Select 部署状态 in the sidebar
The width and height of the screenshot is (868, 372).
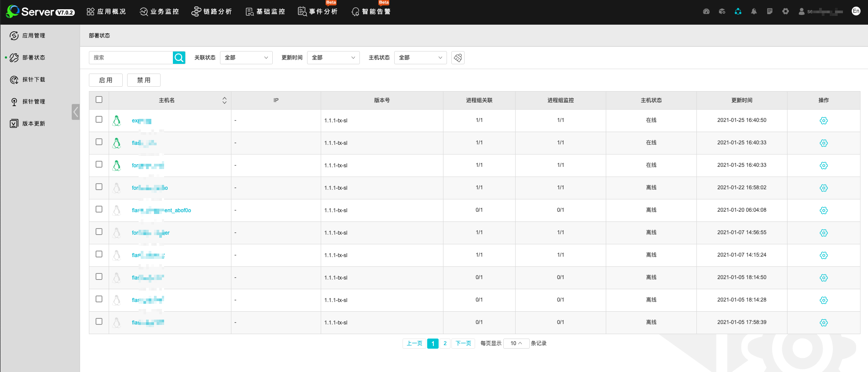tap(33, 58)
